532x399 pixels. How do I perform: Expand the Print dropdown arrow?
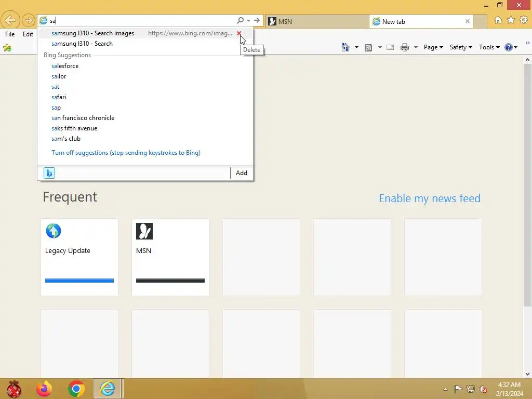click(416, 47)
